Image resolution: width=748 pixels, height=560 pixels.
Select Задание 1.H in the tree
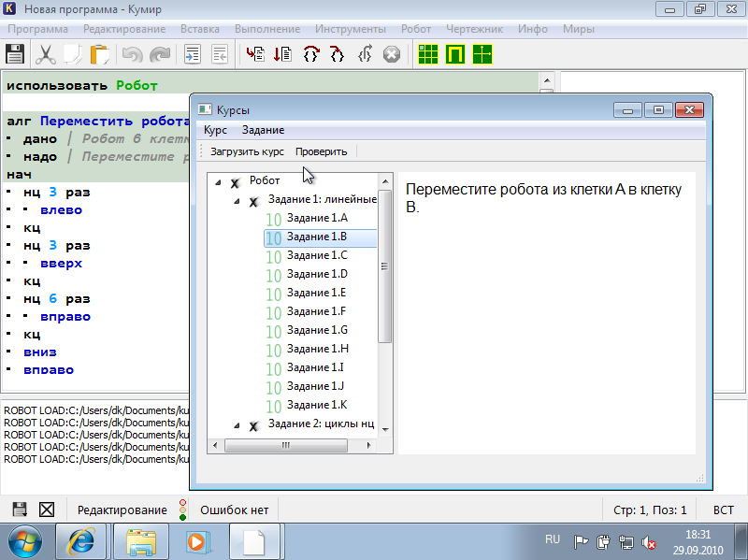(317, 349)
